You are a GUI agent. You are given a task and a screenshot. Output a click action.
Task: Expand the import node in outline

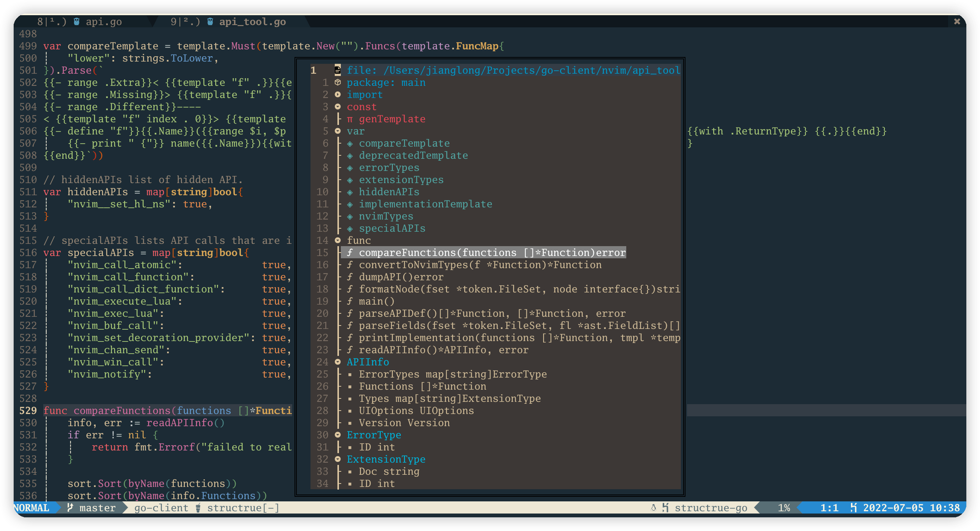(337, 95)
